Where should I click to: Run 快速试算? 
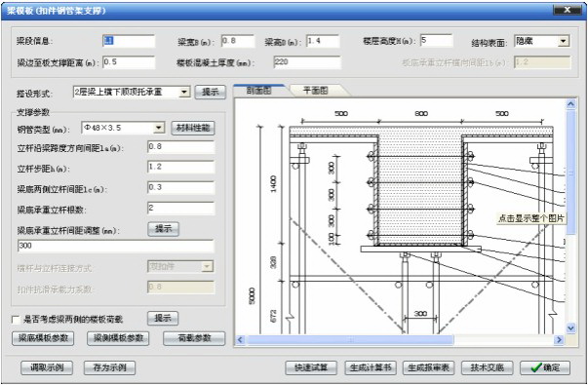tap(311, 367)
